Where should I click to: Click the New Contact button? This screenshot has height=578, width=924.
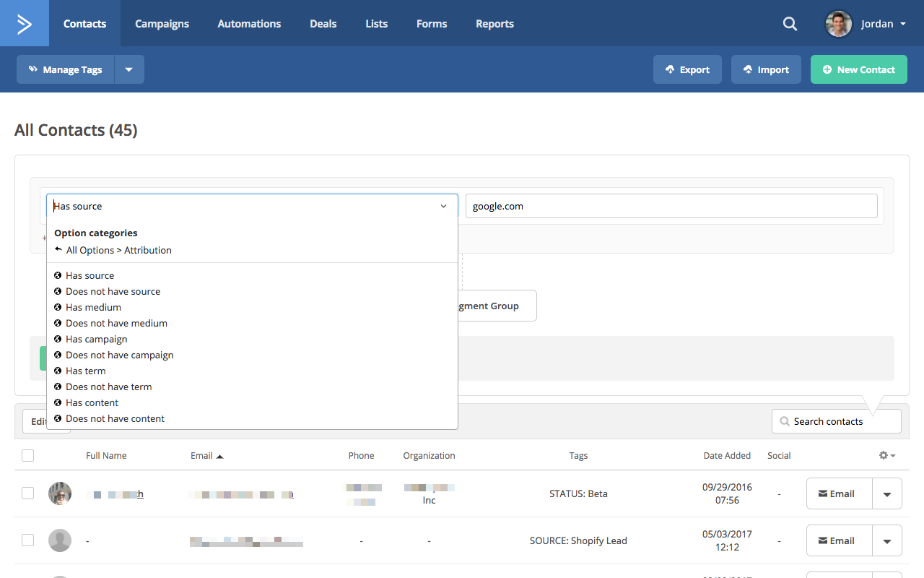858,70
